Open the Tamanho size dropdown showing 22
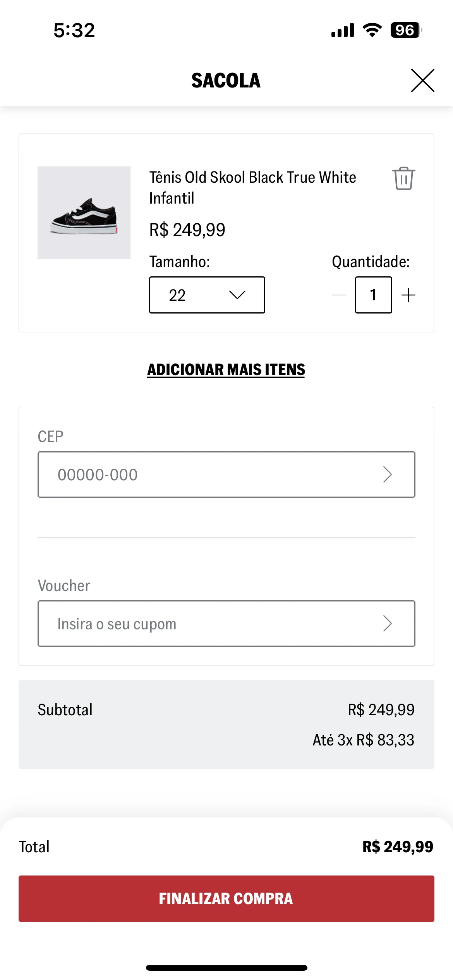 207,295
